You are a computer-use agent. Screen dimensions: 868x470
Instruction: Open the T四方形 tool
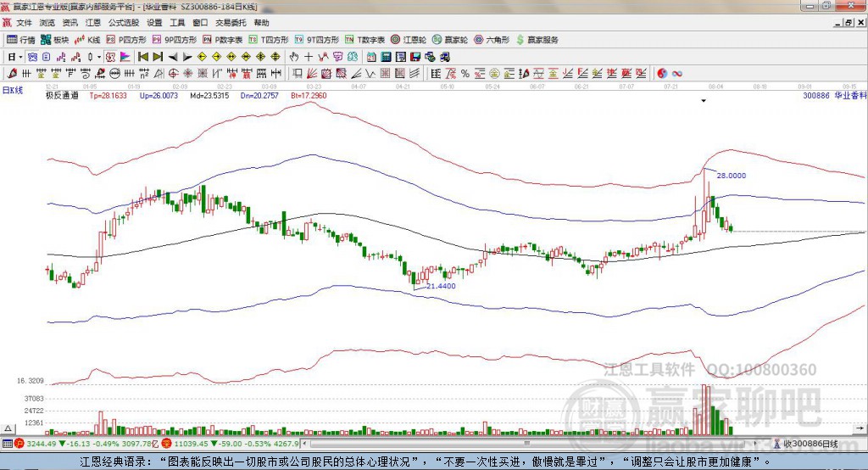click(x=269, y=40)
